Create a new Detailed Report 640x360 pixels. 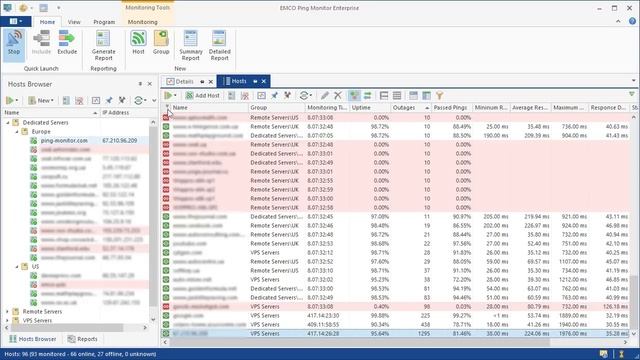tap(219, 46)
